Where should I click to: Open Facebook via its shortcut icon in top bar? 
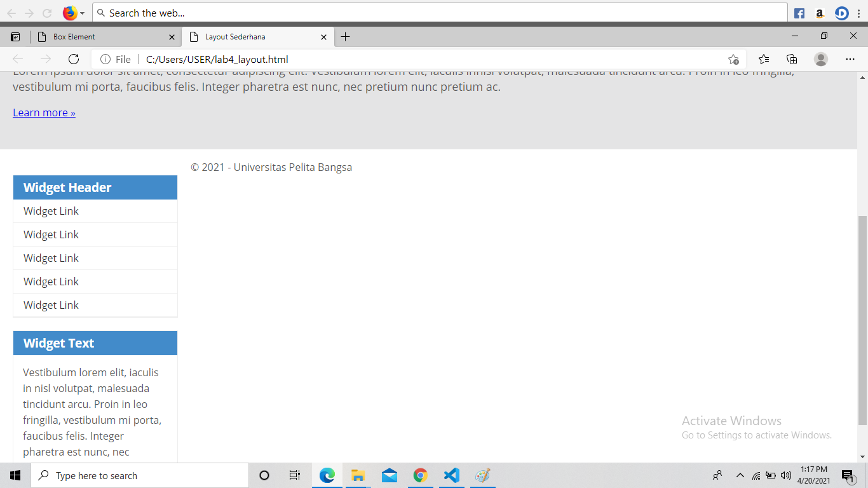pyautogui.click(x=799, y=13)
